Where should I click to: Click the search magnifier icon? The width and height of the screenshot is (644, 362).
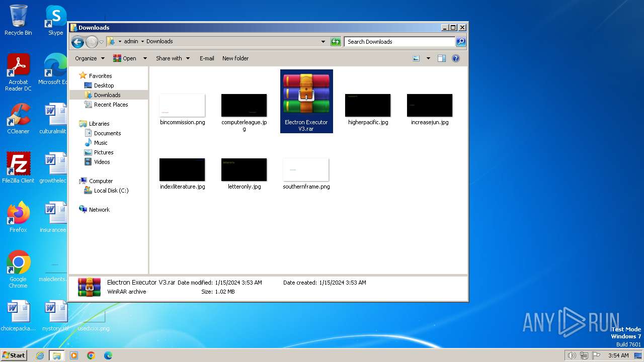click(461, 42)
